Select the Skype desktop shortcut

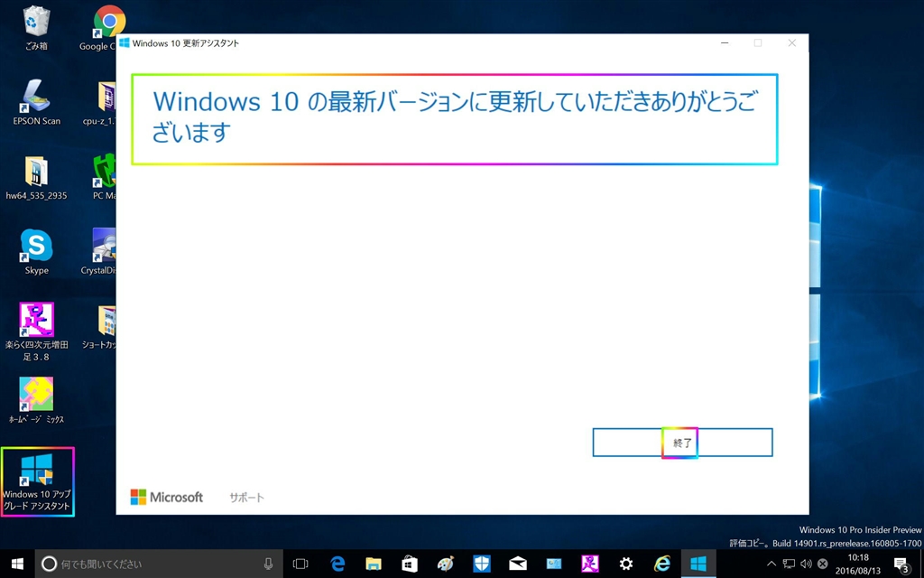pyautogui.click(x=36, y=252)
